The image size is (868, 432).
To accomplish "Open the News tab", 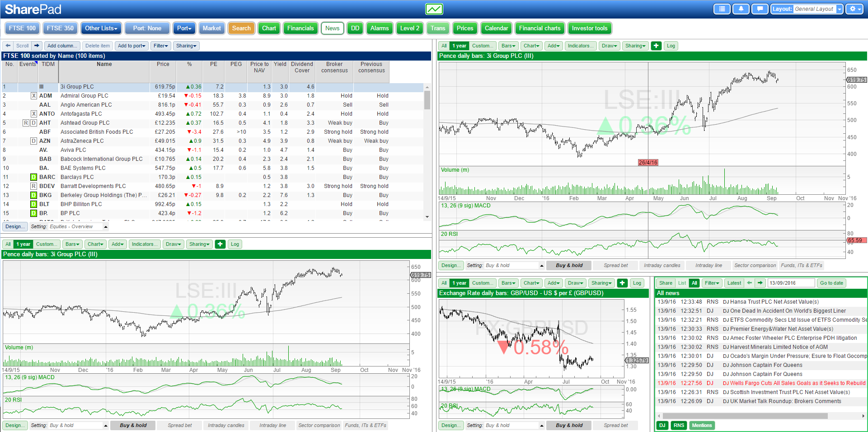I will (332, 28).
